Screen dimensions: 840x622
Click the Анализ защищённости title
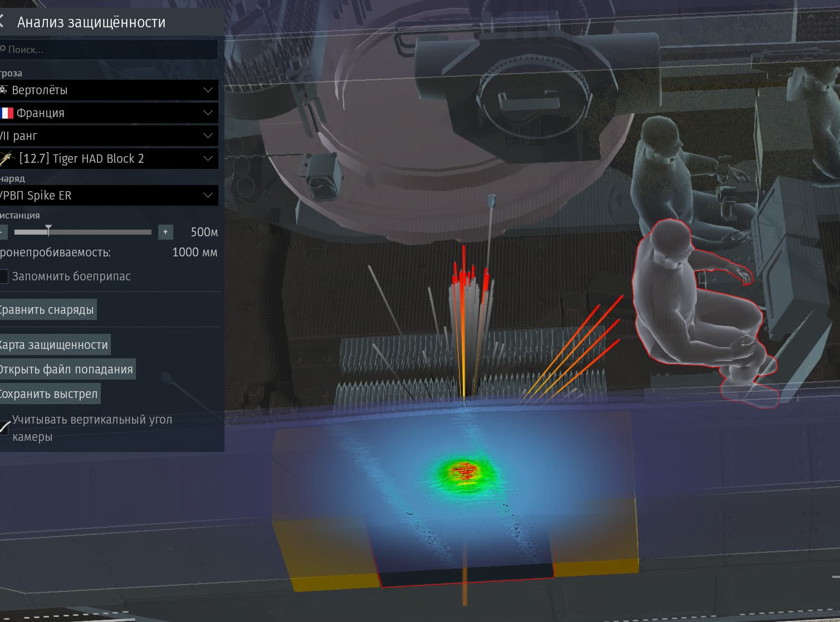point(91,22)
